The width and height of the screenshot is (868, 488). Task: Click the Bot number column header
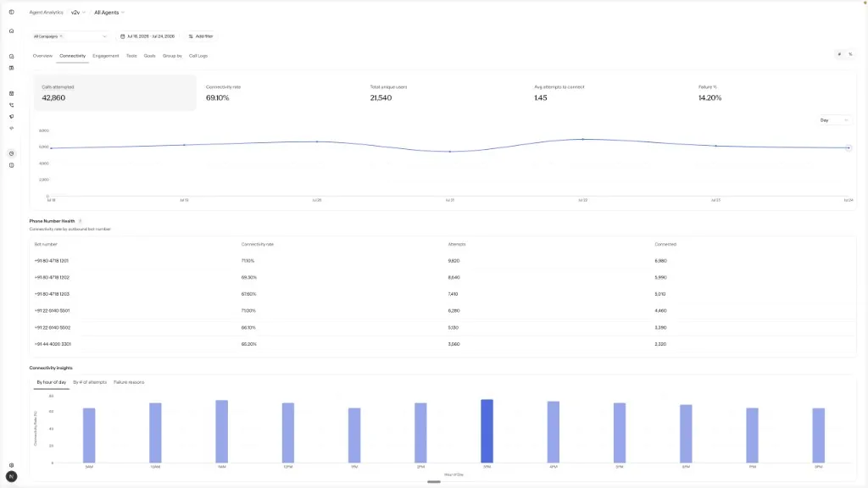[46, 244]
